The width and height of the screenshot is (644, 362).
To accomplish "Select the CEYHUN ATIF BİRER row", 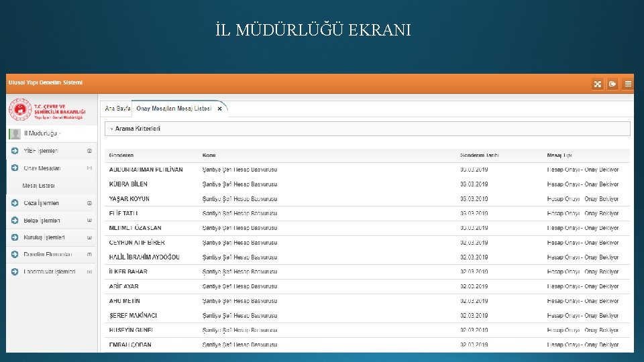I will (367, 243).
